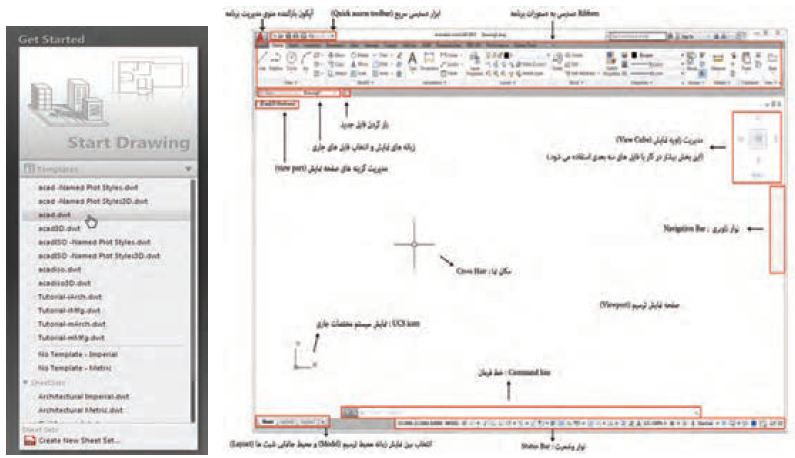
Task: Open the Quick Access toolbar customize dropdown arrow
Action: tap(333, 36)
